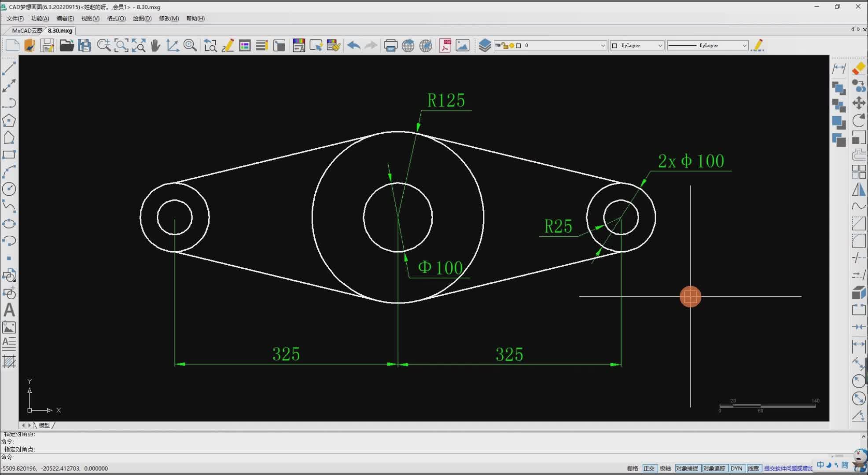Open the 帮助(H) menu
The height and width of the screenshot is (475, 868).
point(195,18)
